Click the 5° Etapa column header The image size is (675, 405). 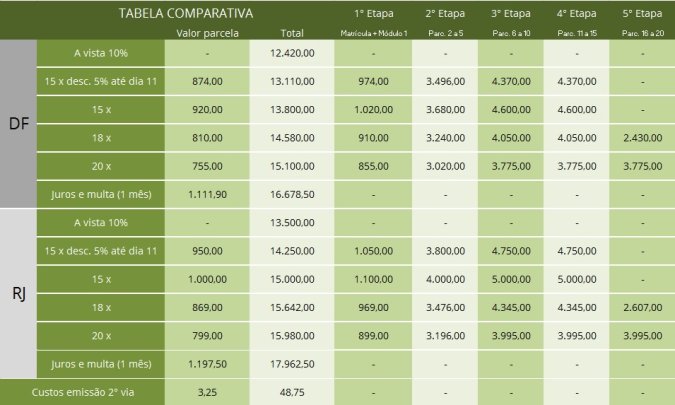coord(641,15)
